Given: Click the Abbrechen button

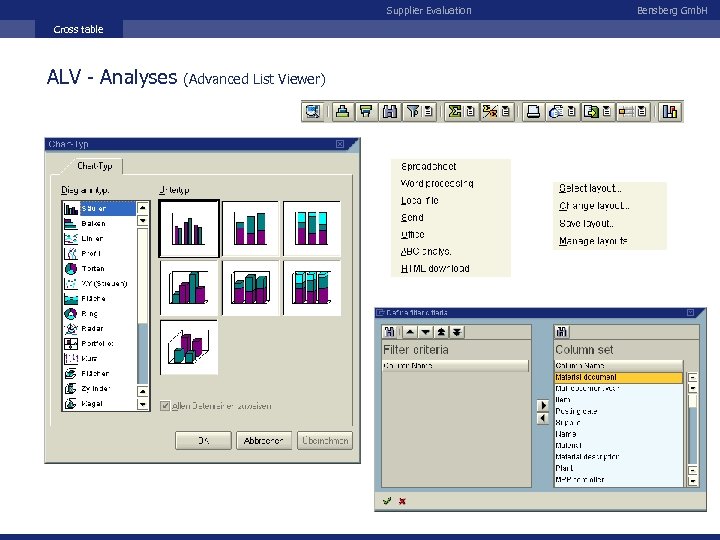Looking at the screenshot, I should point(264,440).
